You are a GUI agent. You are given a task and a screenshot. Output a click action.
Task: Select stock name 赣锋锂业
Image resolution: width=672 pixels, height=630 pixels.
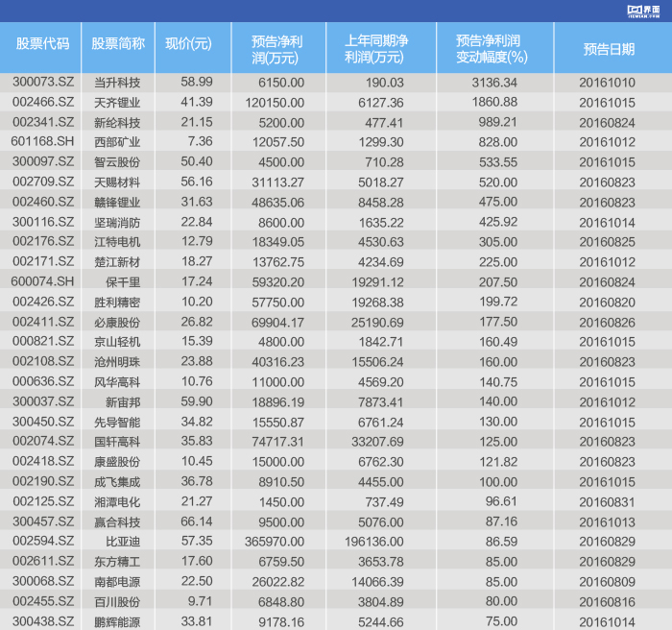(x=117, y=203)
